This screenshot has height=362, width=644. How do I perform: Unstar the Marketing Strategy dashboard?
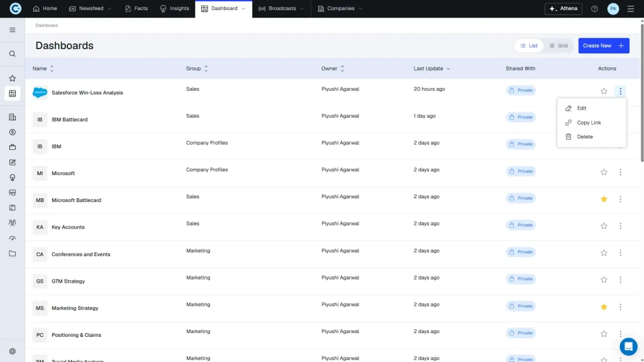point(604,307)
